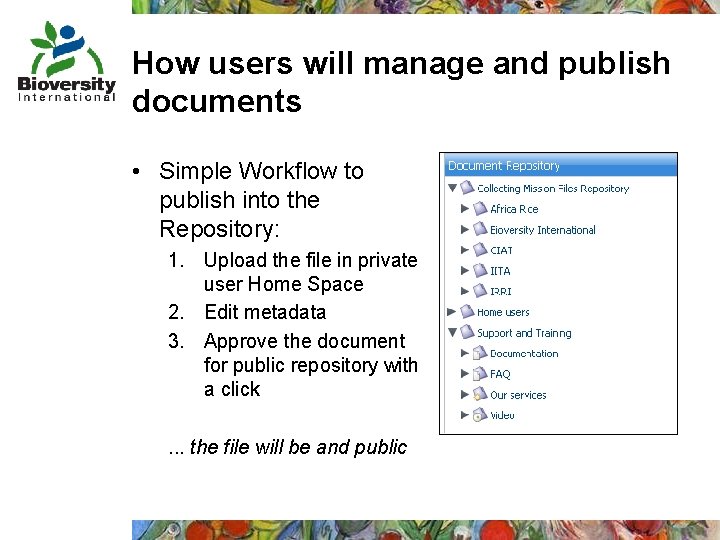Click the Home users folder icon
Image resolution: width=720 pixels, height=540 pixels.
[467, 311]
